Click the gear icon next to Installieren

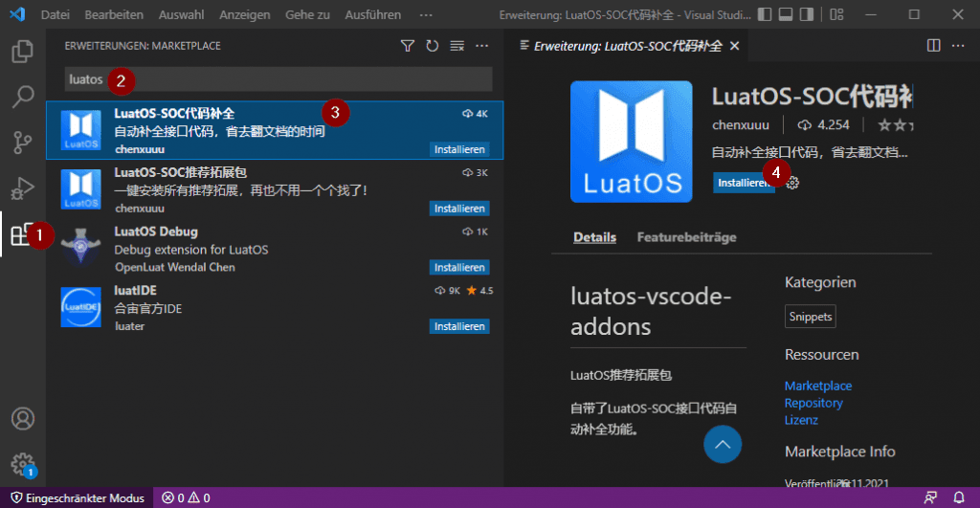pos(792,183)
